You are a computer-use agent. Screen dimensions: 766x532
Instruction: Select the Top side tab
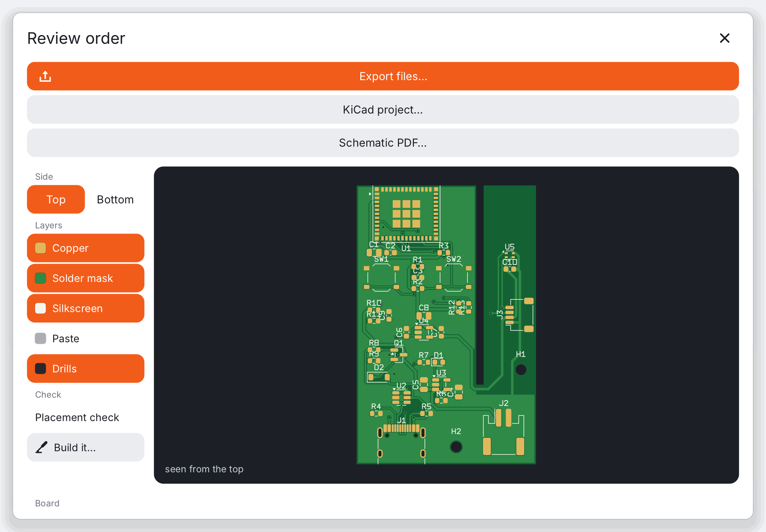(x=56, y=199)
